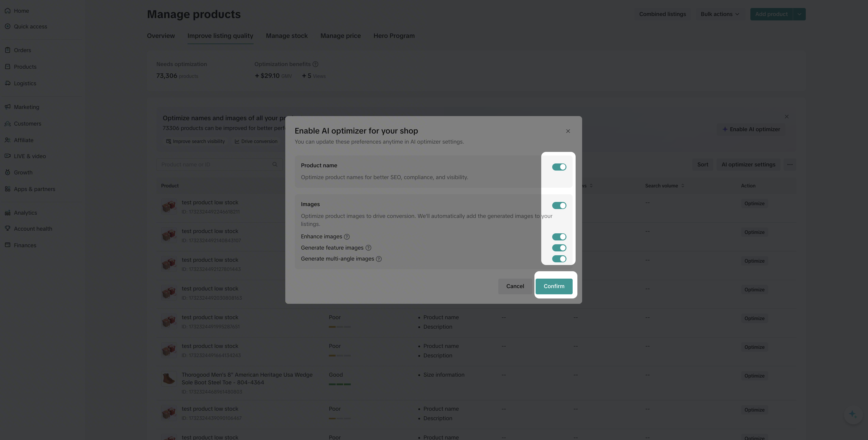Open the Orders sidebar icon
The width and height of the screenshot is (868, 440).
pyautogui.click(x=7, y=50)
